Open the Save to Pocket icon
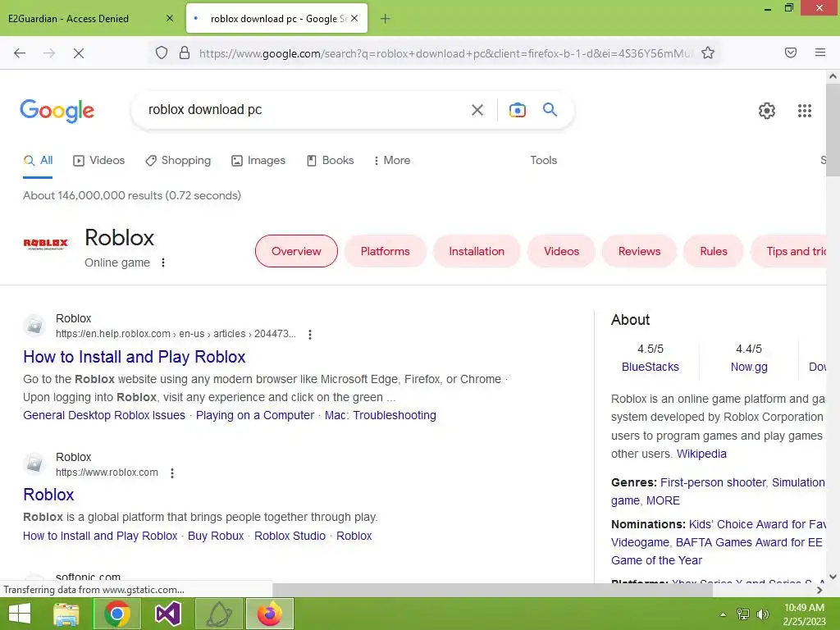 (791, 52)
